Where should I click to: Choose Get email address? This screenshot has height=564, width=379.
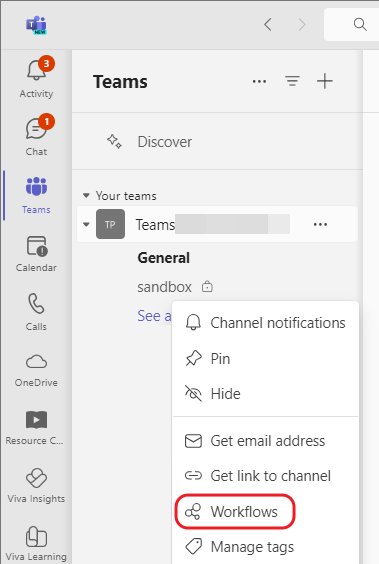265,441
